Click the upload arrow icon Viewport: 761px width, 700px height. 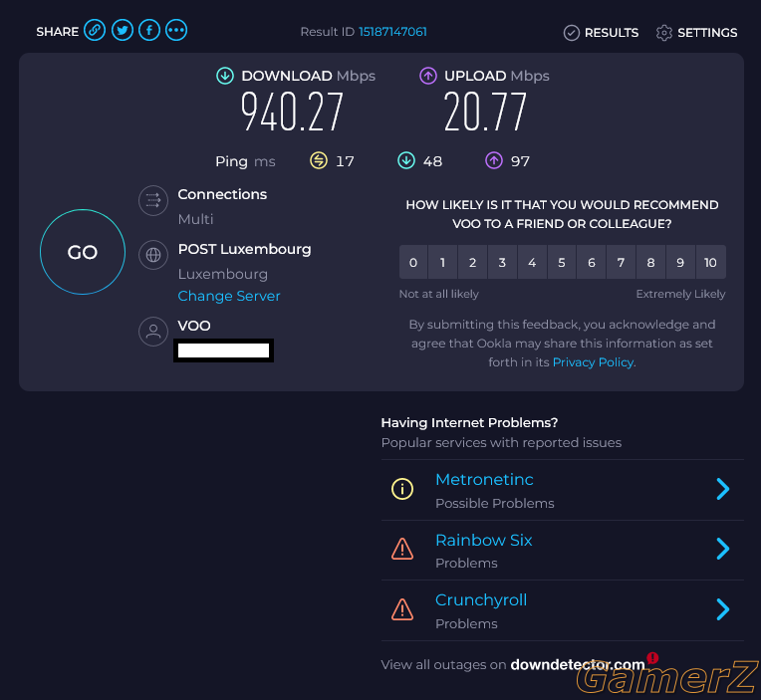(428, 76)
